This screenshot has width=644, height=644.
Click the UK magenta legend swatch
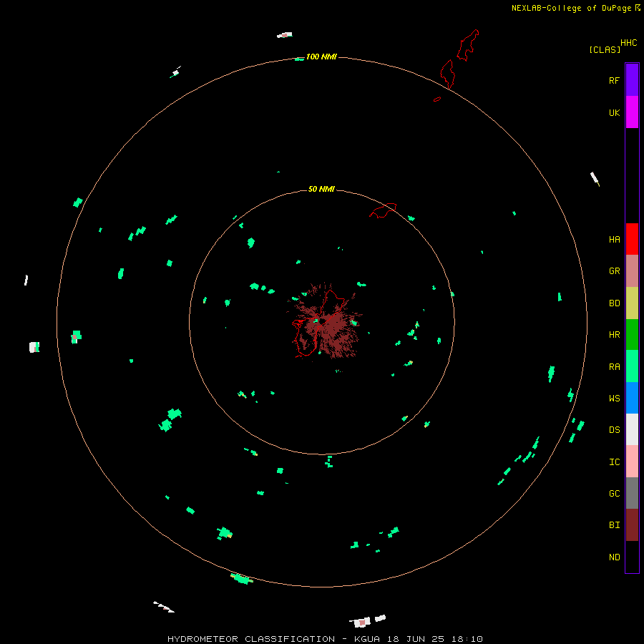click(632, 112)
